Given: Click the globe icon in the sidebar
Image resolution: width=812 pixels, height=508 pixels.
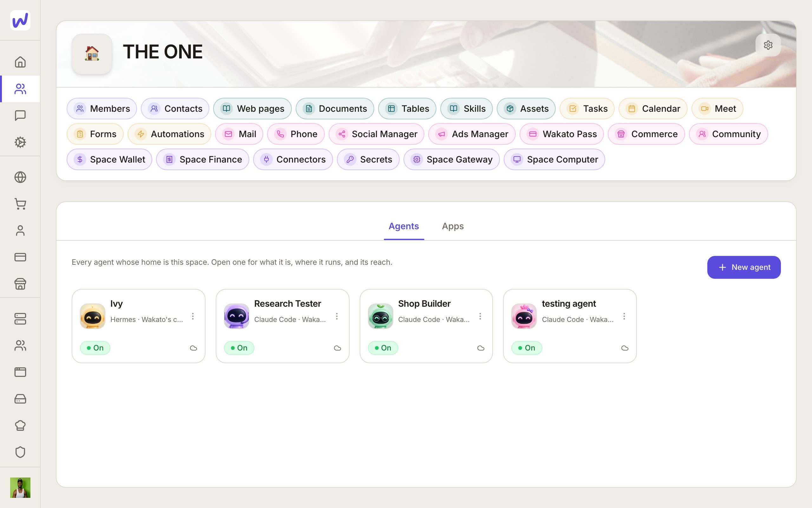Looking at the screenshot, I should [x=20, y=177].
